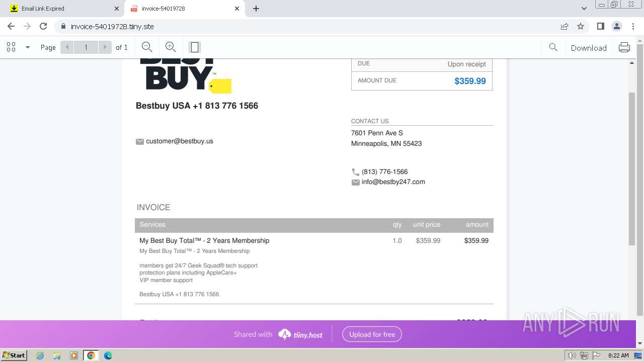The height and width of the screenshot is (362, 644).
Task: Open Internet Explorer from the taskbar
Action: pos(40,355)
